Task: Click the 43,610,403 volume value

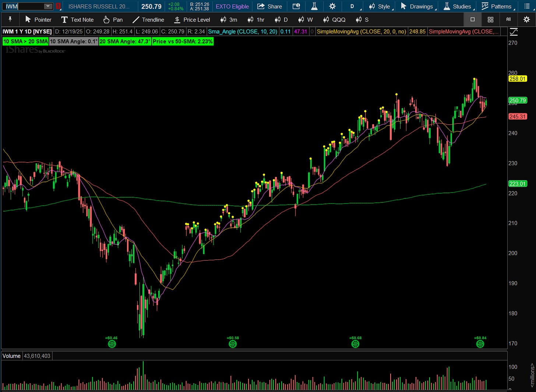Action: (x=37, y=356)
